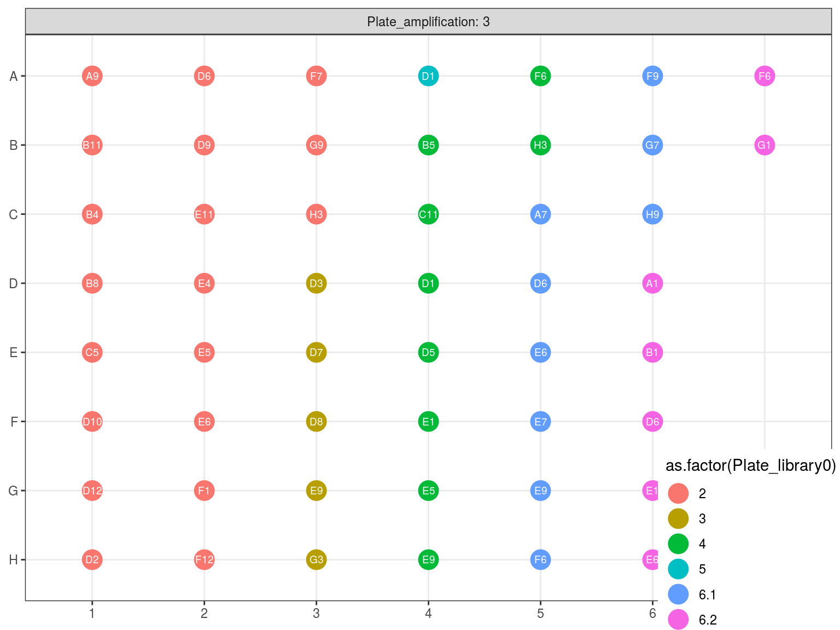
Task: Select the green point labeled C11
Action: click(428, 214)
